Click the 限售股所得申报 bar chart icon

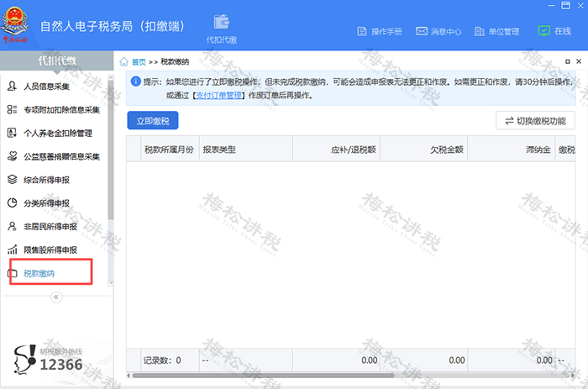click(x=12, y=250)
